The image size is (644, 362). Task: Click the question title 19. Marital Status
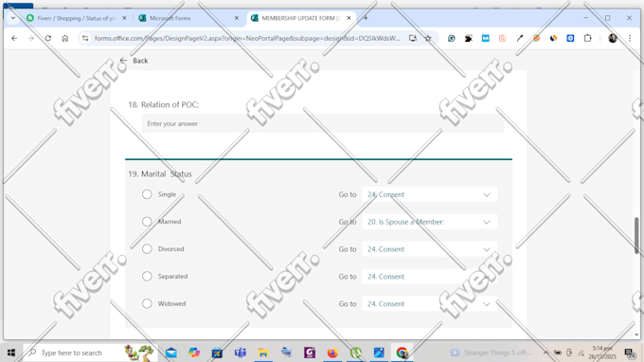pos(160,173)
